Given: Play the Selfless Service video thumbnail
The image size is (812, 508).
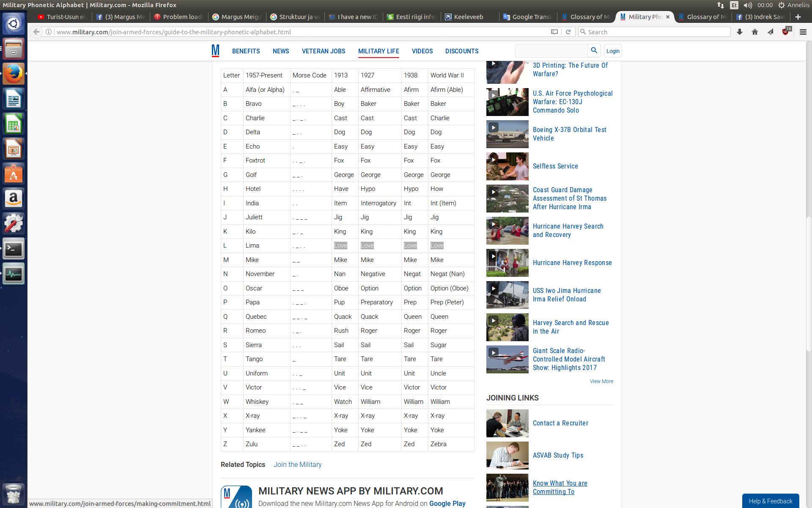Looking at the screenshot, I should 507,166.
